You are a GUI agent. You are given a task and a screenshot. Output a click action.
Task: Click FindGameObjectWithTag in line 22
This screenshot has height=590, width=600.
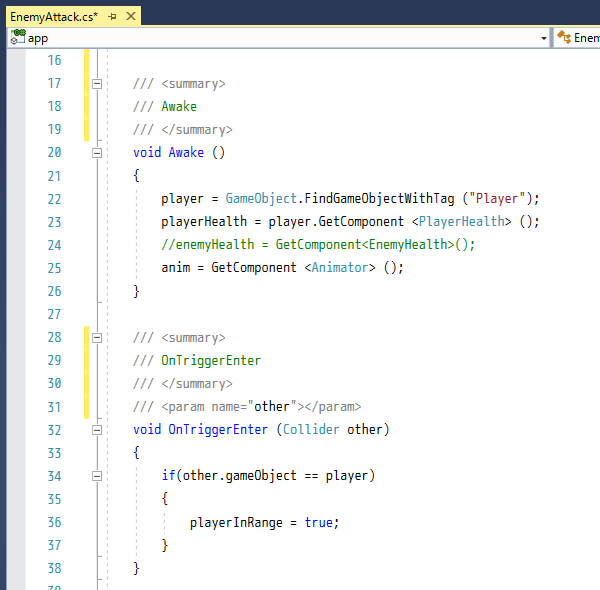coord(379,199)
